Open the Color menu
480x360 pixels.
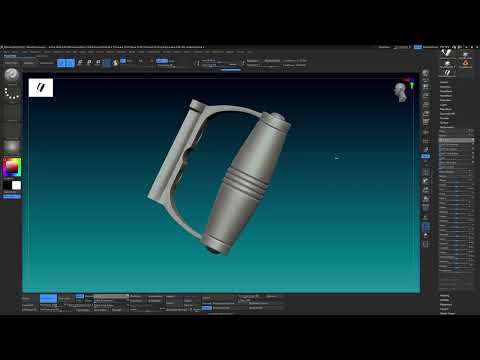25,52
